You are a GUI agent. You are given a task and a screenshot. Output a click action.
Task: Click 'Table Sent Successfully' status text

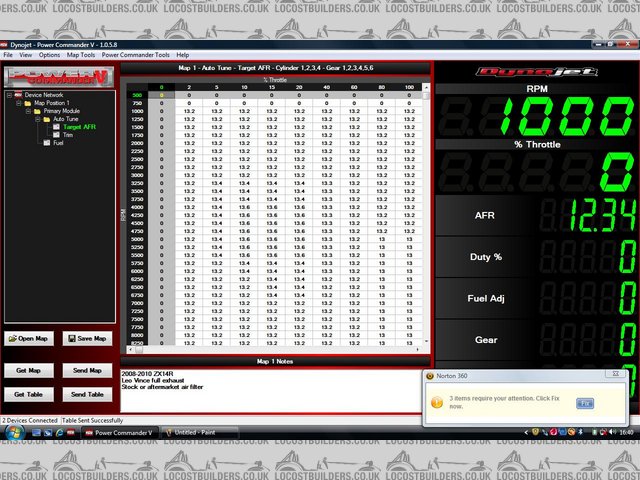[93, 420]
